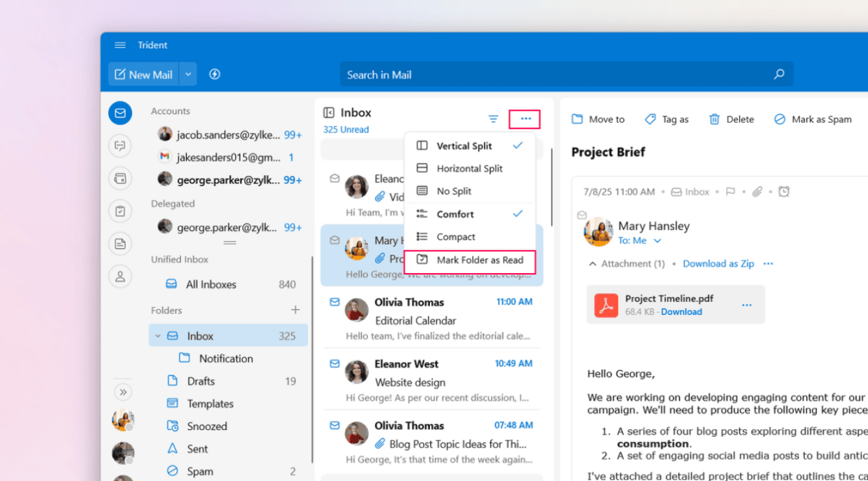
Task: Focus the Search in Mail field
Action: 566,74
